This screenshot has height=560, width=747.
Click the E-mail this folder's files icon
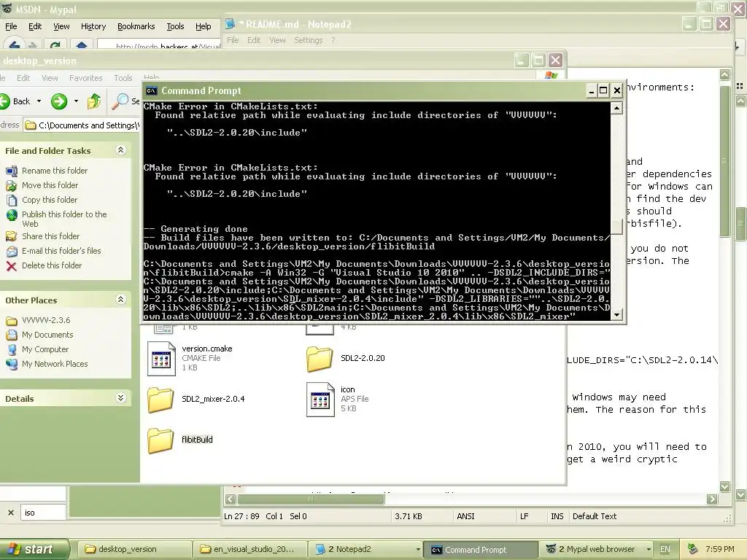pyautogui.click(x=12, y=251)
